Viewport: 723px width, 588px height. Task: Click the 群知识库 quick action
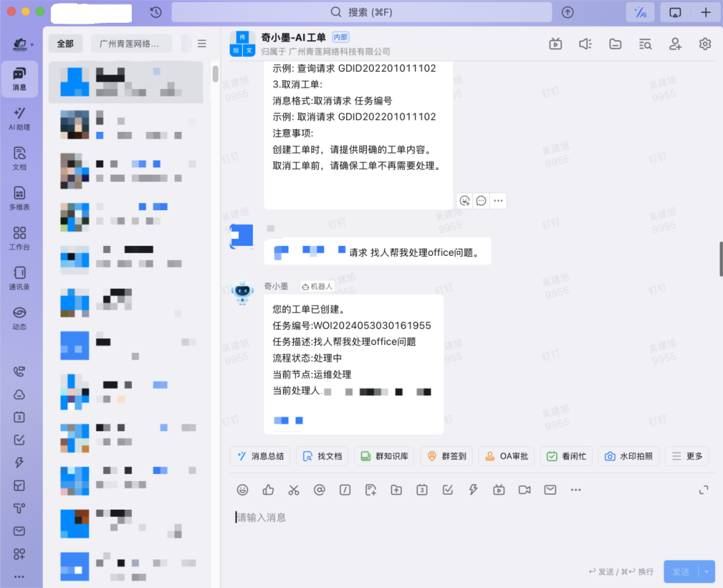tap(384, 456)
